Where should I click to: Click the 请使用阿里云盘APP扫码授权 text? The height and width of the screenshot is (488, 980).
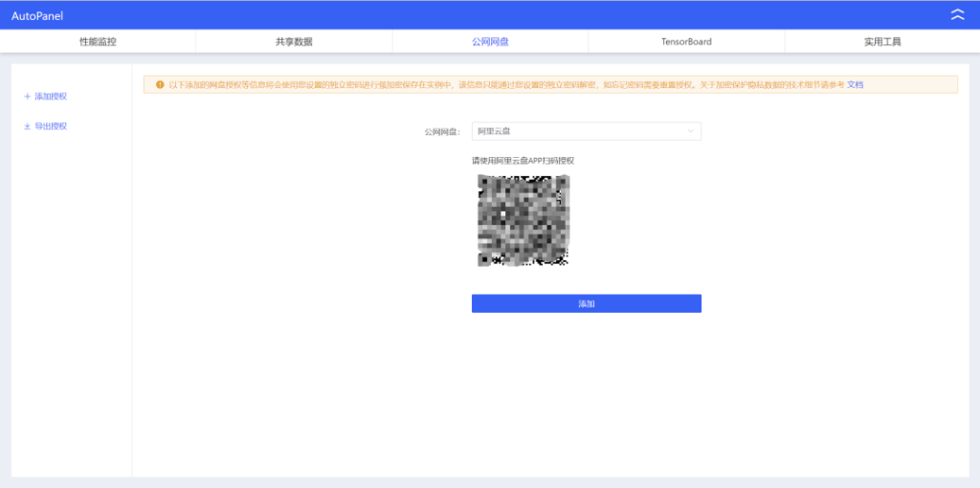tap(523, 161)
